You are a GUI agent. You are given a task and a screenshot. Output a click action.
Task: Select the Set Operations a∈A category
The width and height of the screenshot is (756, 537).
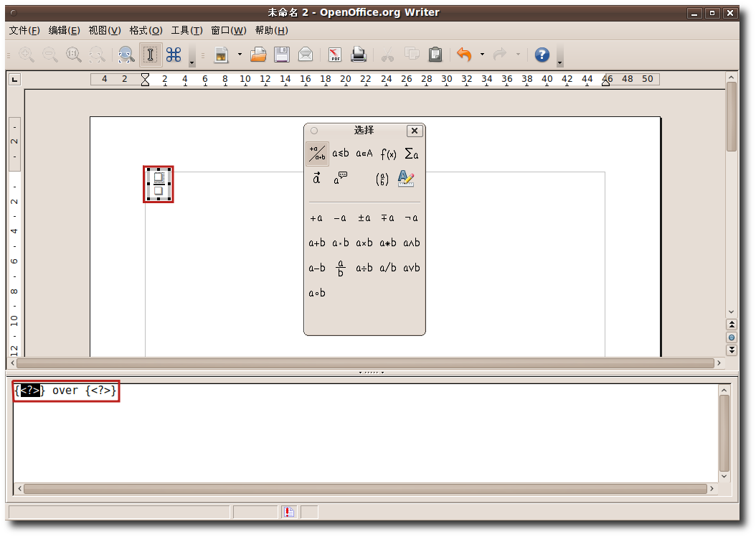[x=364, y=154]
